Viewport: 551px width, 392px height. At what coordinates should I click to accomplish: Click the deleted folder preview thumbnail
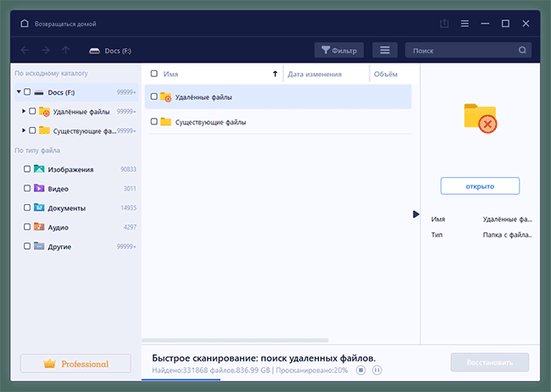tap(480, 119)
